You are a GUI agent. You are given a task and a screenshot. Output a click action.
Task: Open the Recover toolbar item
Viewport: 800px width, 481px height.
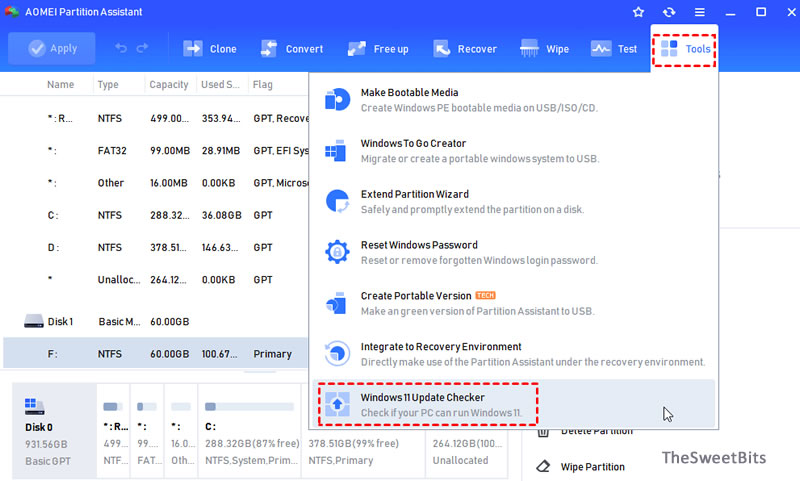(465, 49)
